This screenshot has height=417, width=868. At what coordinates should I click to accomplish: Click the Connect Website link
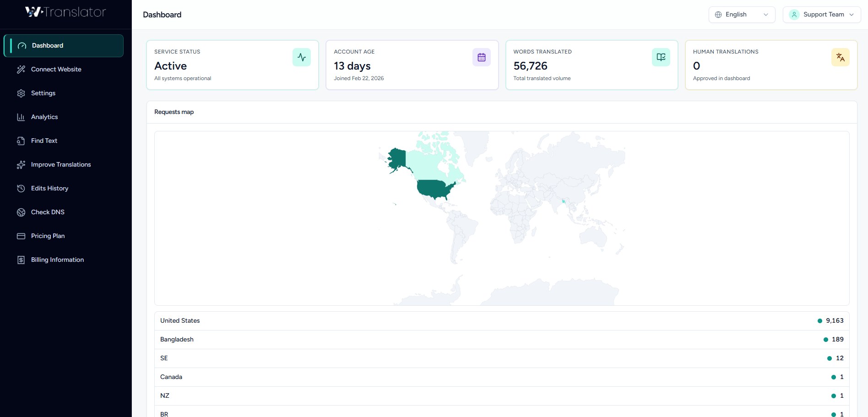point(55,69)
